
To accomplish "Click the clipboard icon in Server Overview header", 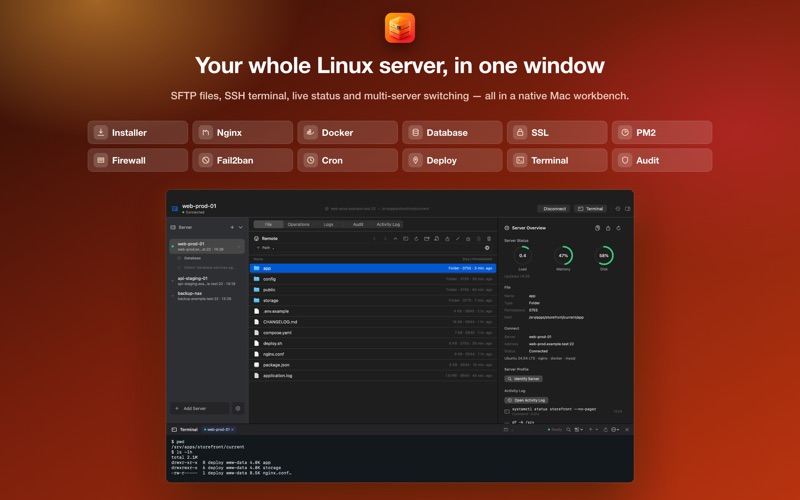I will click(597, 228).
